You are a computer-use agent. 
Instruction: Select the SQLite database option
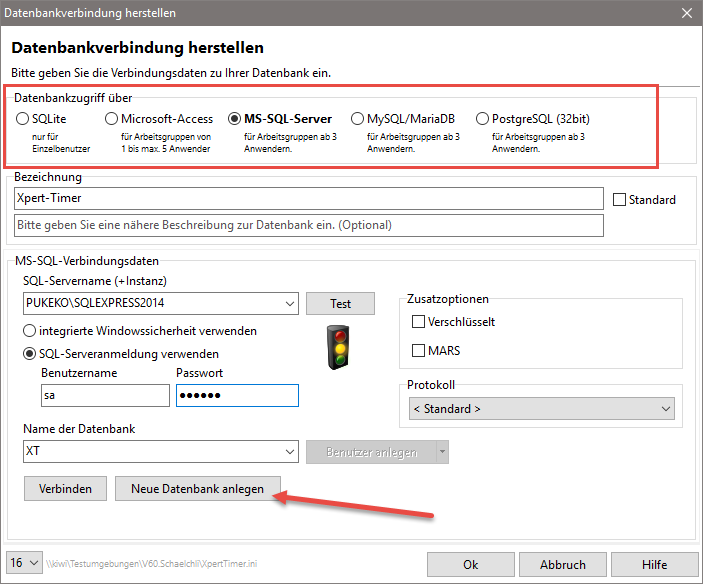(x=23, y=119)
